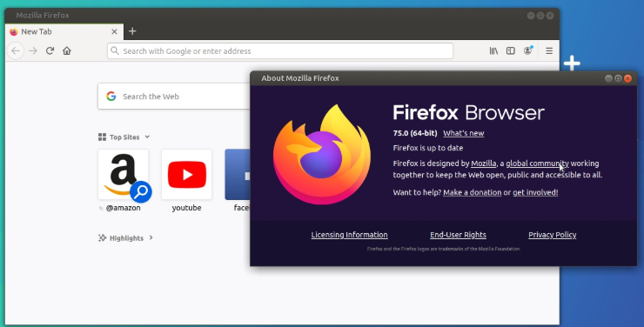The height and width of the screenshot is (327, 644).
Task: Open the Library bookmarks icon
Action: [493, 50]
